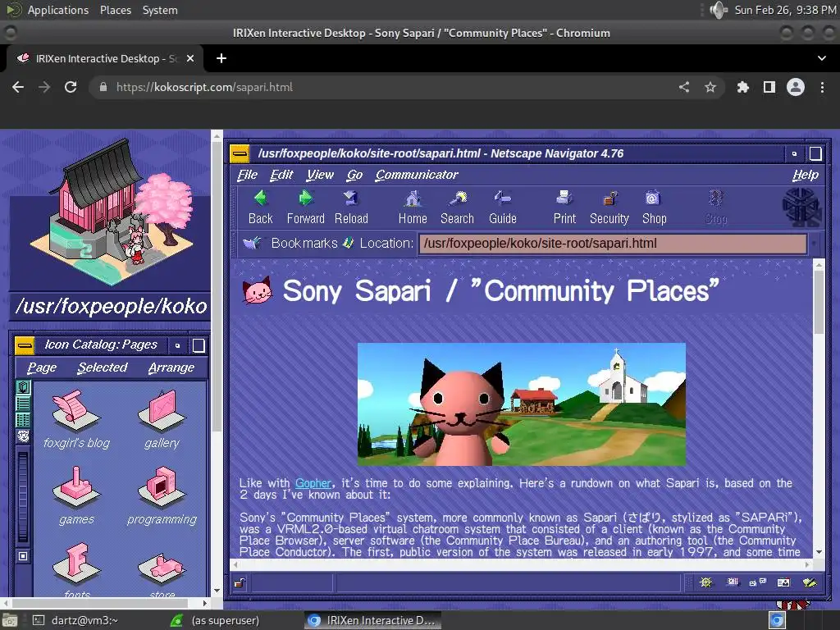
Task: Open the Netscape Edit menu
Action: (281, 175)
